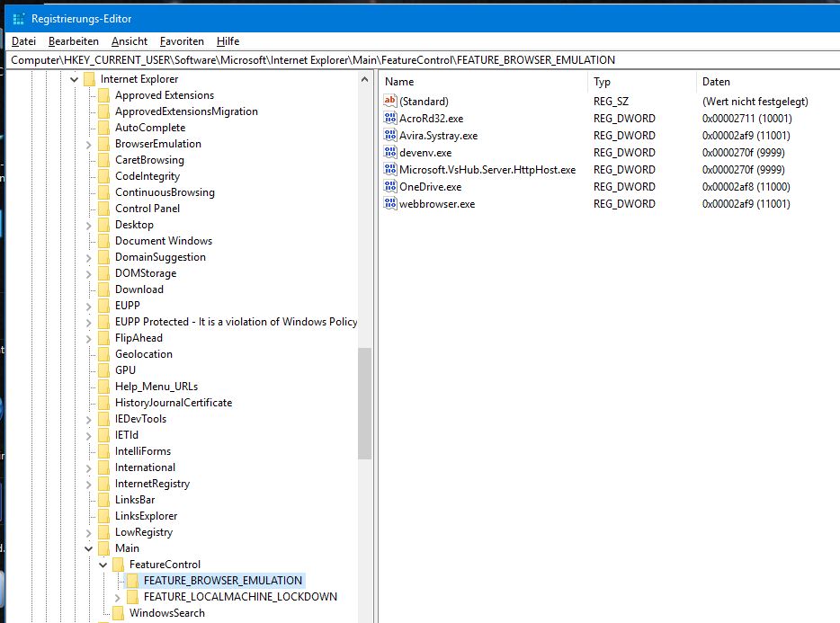Open the Favoriten menu
Viewport: 840px width, 623px height.
click(182, 41)
